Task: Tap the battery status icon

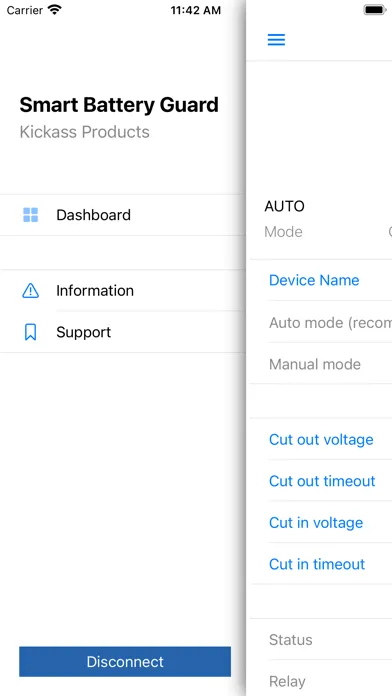Action: coord(376,10)
